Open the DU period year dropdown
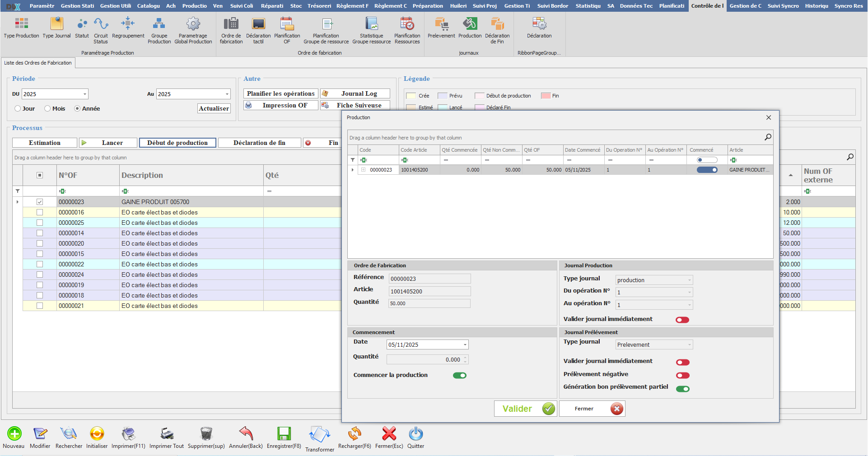Image resolution: width=868 pixels, height=456 pixels. pos(84,94)
